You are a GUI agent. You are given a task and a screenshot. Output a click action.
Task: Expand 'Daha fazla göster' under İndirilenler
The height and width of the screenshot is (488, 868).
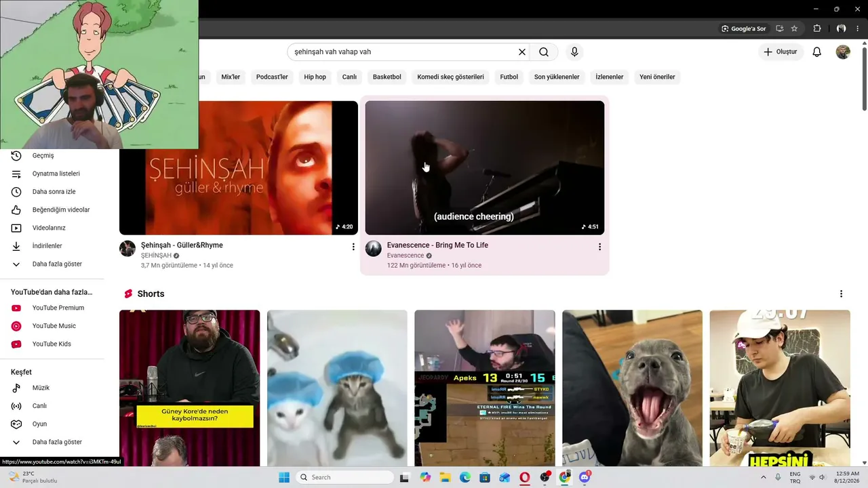tap(57, 264)
